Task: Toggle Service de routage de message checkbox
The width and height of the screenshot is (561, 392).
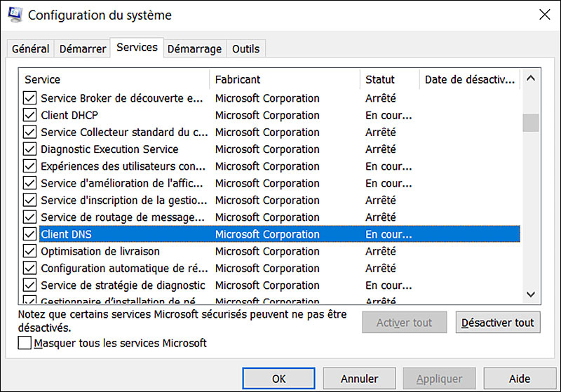Action: pos(29,217)
